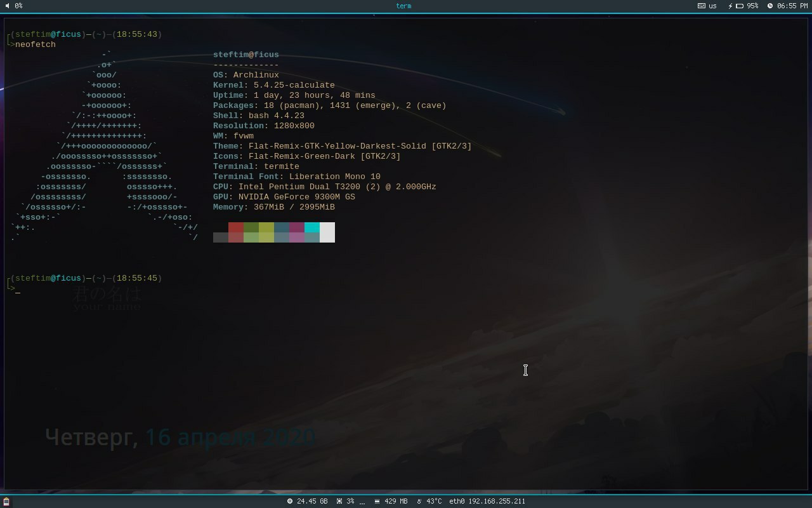Click the CPU icon beside 3%
Screen dimensions: 812x508
(339, 502)
